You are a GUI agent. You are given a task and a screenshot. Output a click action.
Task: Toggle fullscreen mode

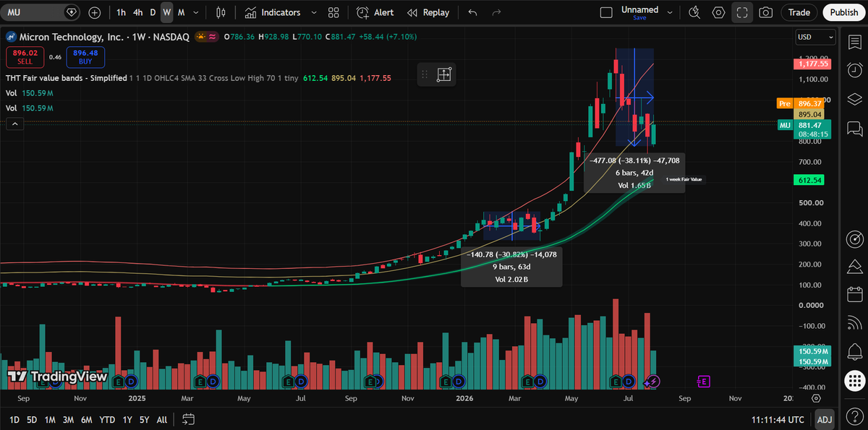(742, 12)
